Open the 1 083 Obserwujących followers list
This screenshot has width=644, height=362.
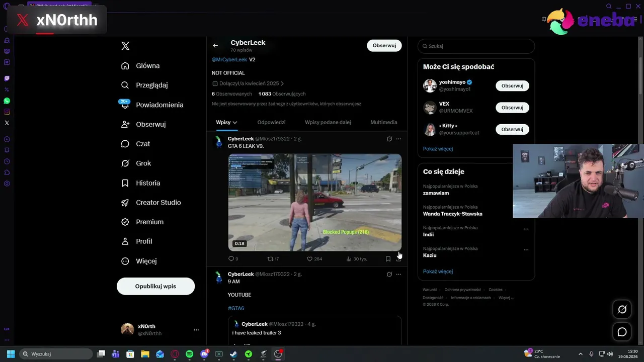click(x=282, y=94)
